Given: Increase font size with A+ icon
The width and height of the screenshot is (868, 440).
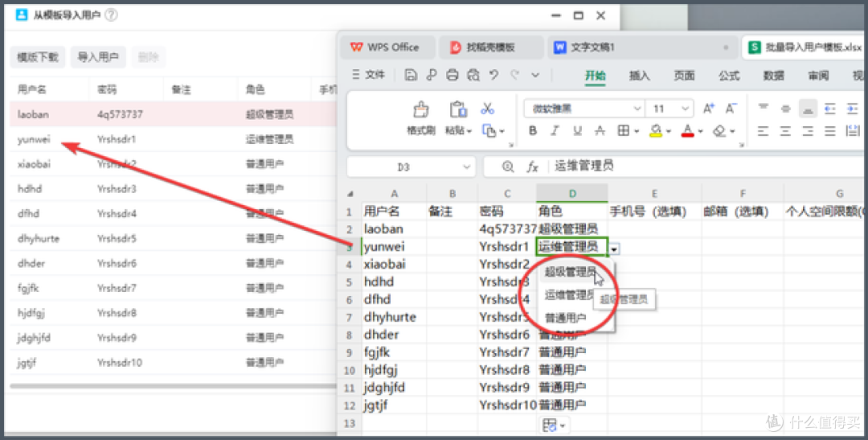Looking at the screenshot, I should coord(709,109).
